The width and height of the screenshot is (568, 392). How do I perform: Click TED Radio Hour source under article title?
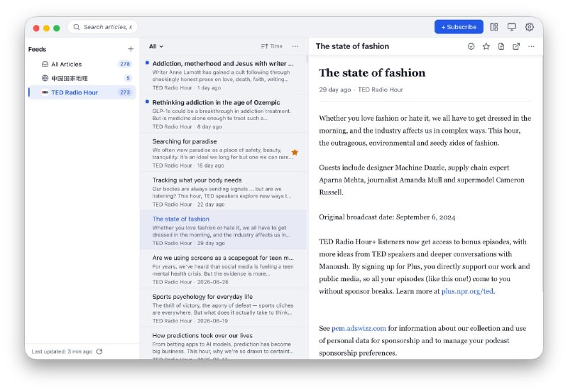coord(381,89)
